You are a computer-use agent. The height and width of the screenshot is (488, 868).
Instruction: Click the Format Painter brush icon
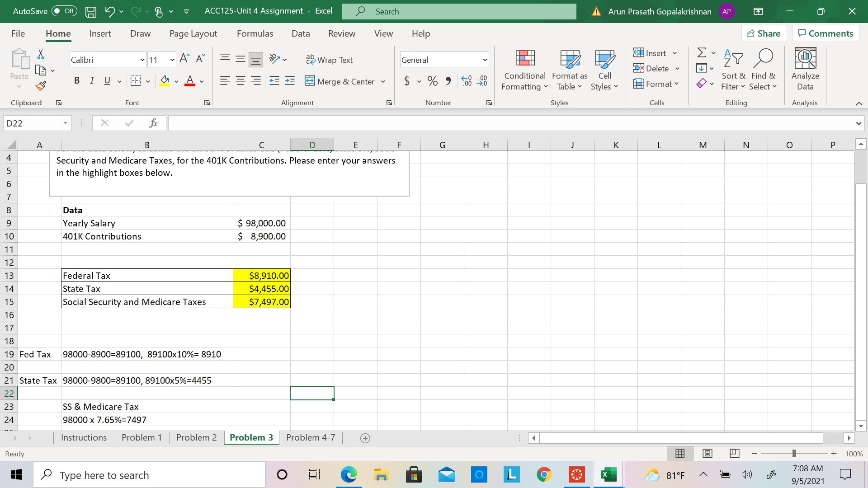point(41,86)
